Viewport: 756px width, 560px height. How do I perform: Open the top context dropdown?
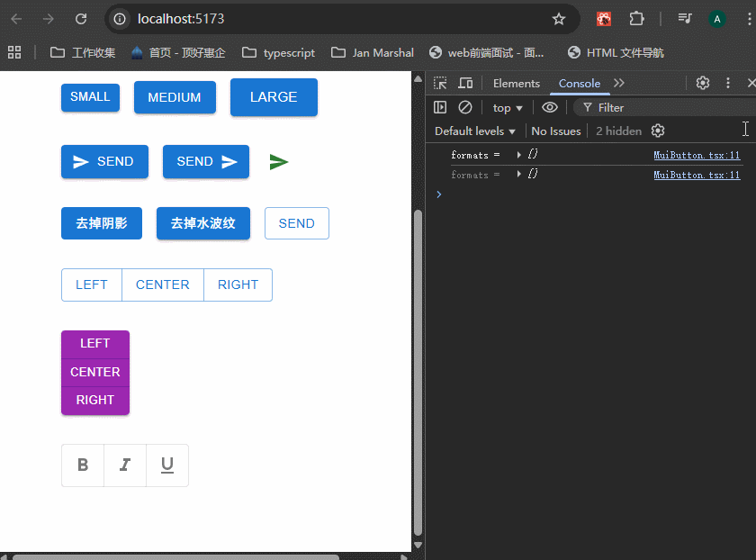coord(508,108)
